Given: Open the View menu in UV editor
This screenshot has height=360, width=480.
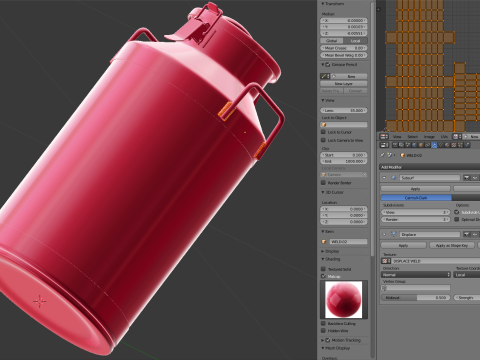Looking at the screenshot, I should [397, 137].
